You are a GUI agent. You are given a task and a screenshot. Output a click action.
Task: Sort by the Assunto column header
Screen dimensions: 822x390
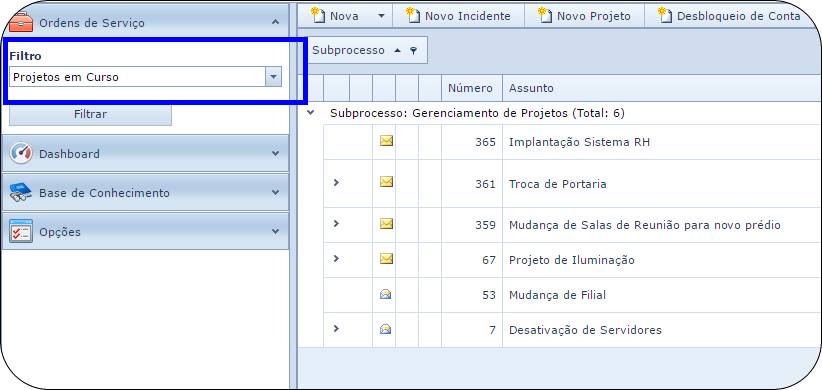point(662,88)
